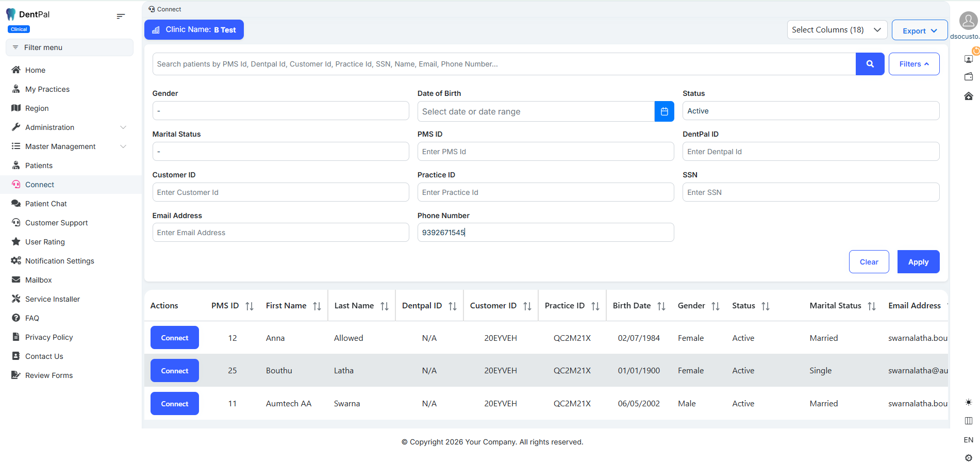Toggle the Filters panel closed
Screen dimensions: 980x462
913,64
